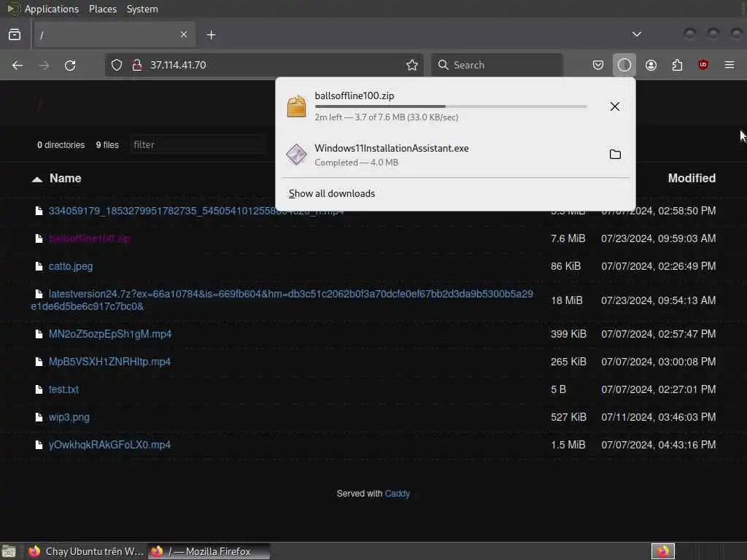Click Show all downloads

tap(332, 193)
